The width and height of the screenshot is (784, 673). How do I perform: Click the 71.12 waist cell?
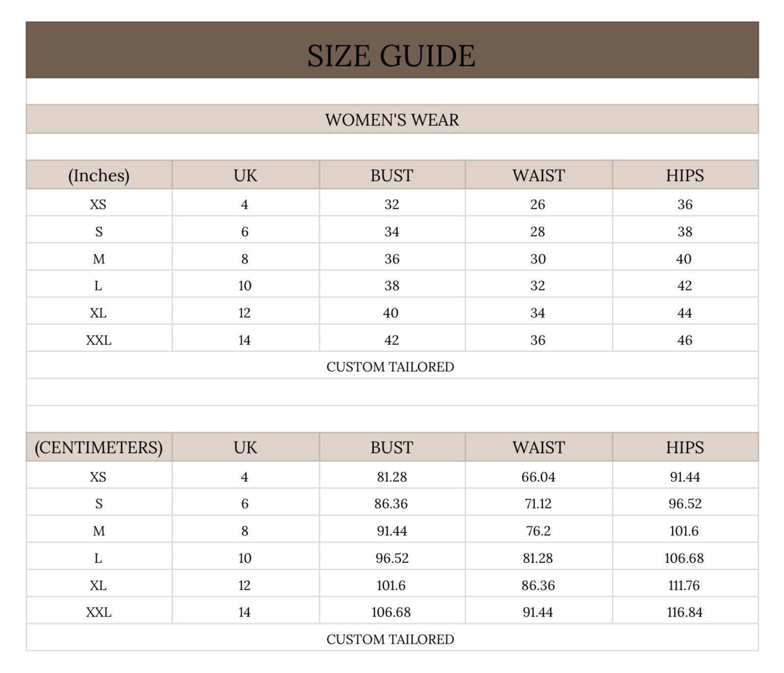point(538,504)
